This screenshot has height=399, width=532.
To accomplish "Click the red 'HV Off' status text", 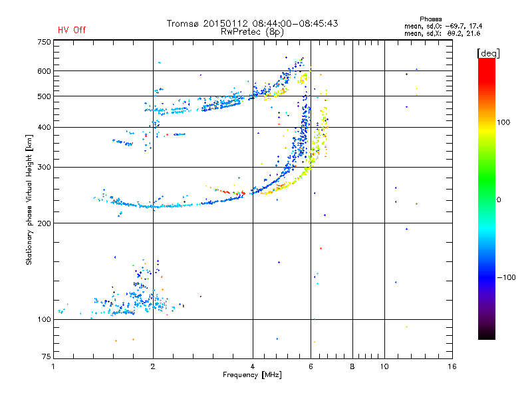I will pos(72,30).
